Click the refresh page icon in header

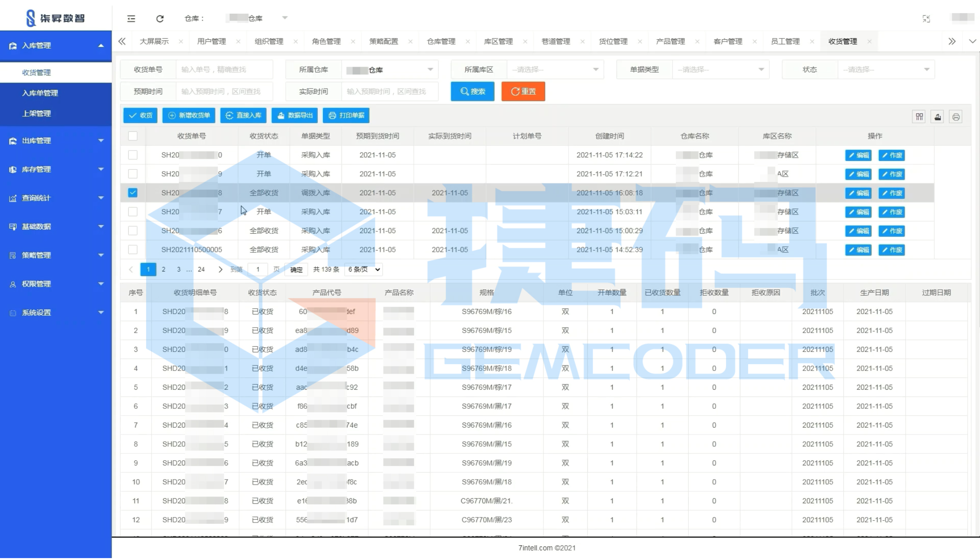tap(160, 19)
